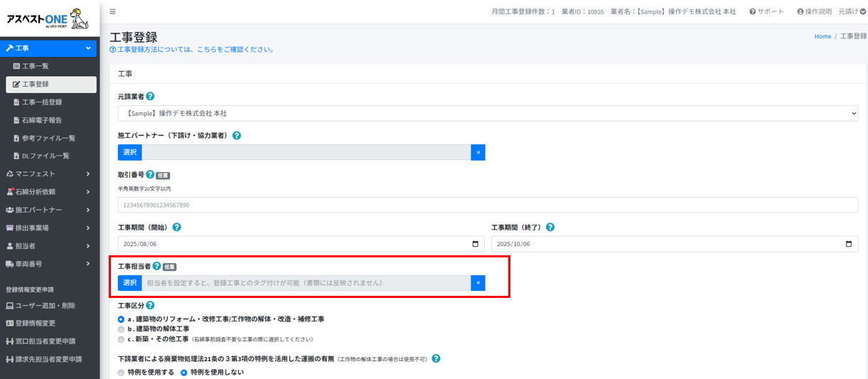The width and height of the screenshot is (868, 379).
Task: Open the 元請業者 dropdown
Action: [x=488, y=113]
